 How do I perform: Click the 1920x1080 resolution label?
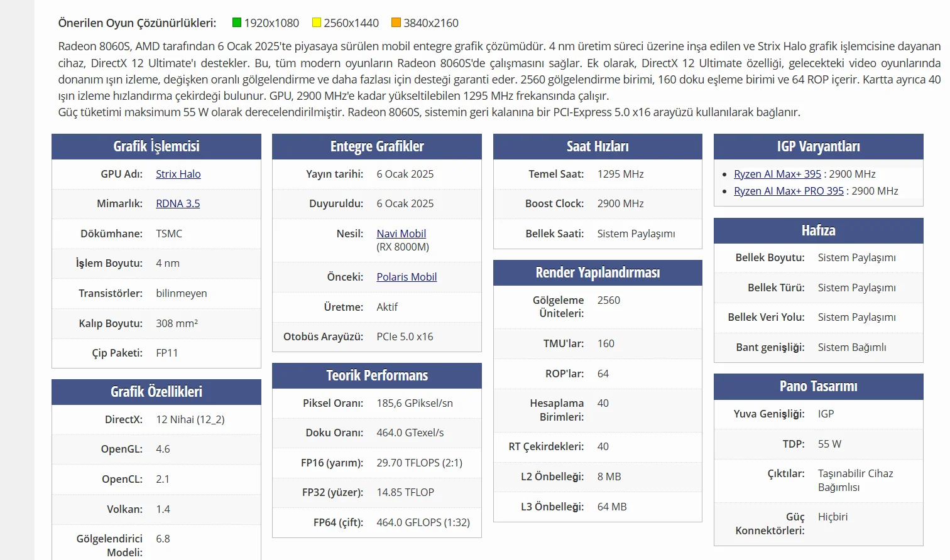pyautogui.click(x=271, y=23)
